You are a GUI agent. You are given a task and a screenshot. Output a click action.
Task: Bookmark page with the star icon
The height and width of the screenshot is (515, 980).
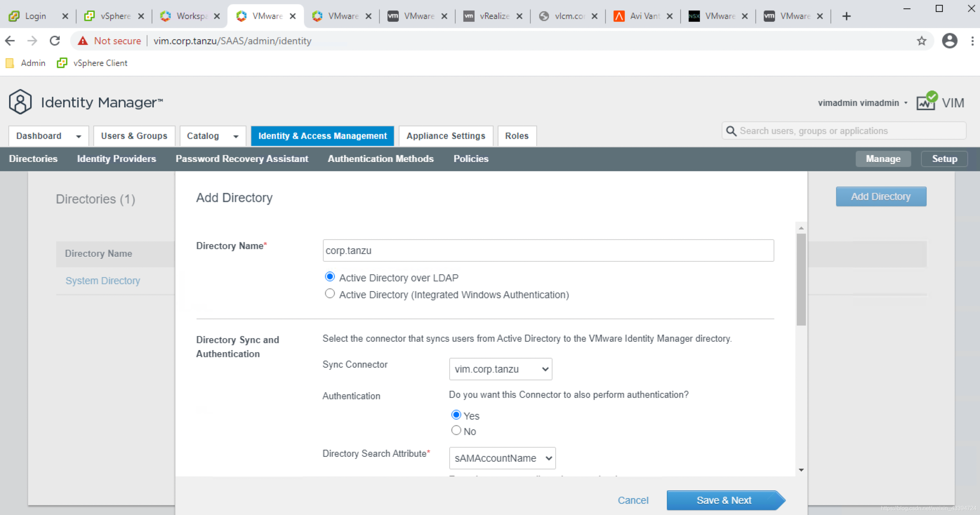(x=921, y=41)
